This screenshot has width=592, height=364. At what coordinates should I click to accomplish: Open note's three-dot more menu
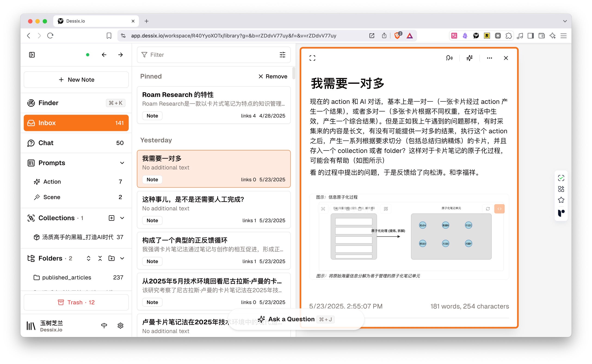click(x=489, y=58)
